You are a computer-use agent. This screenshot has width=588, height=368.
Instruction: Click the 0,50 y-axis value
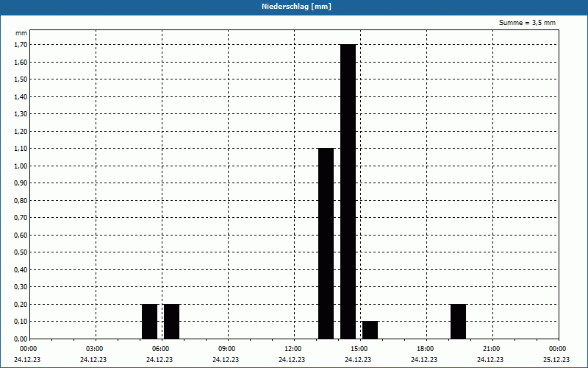[x=21, y=252]
